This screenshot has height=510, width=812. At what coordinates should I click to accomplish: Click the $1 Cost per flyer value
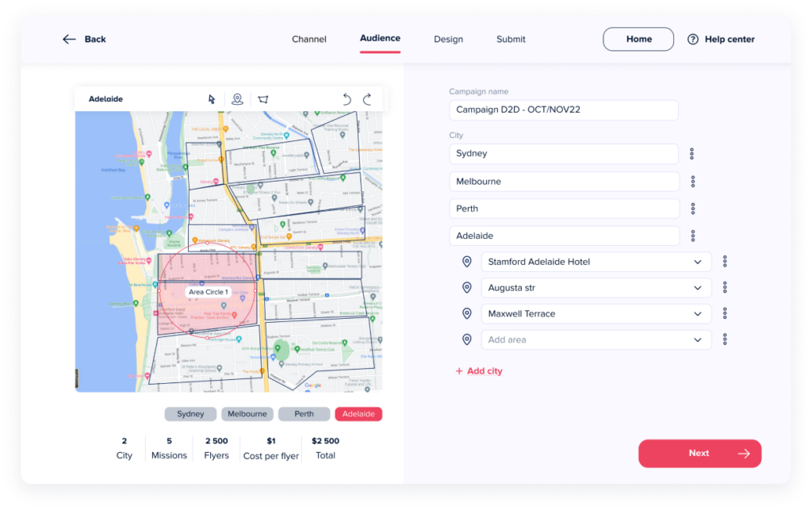(271, 441)
